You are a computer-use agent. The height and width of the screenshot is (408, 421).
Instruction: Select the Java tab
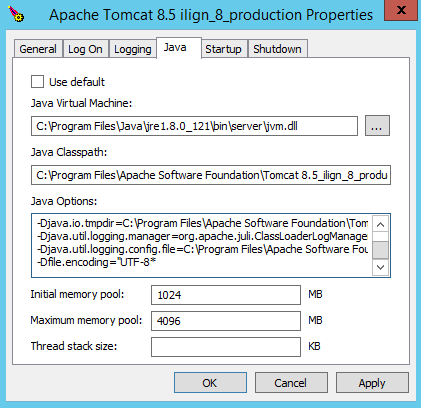(x=179, y=48)
